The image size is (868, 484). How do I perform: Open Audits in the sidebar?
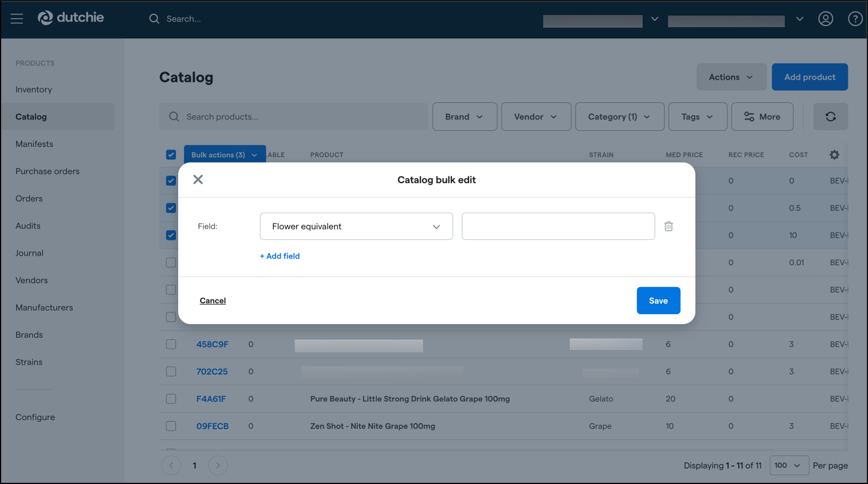28,226
